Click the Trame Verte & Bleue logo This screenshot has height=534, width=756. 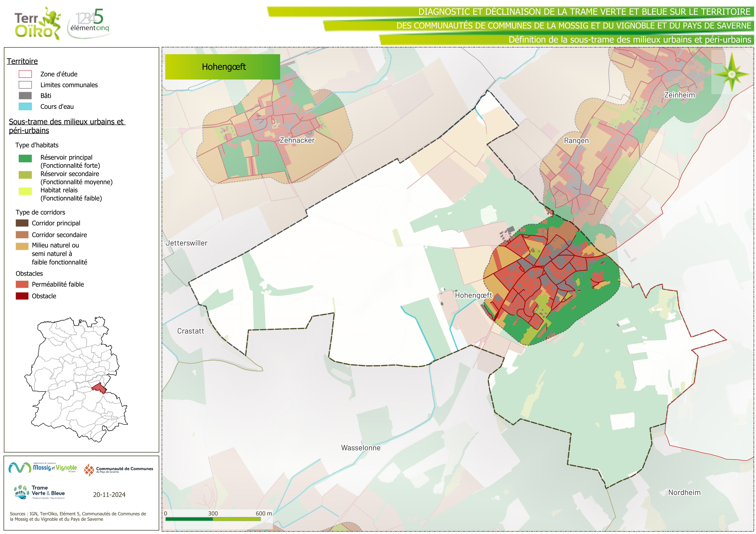39,492
